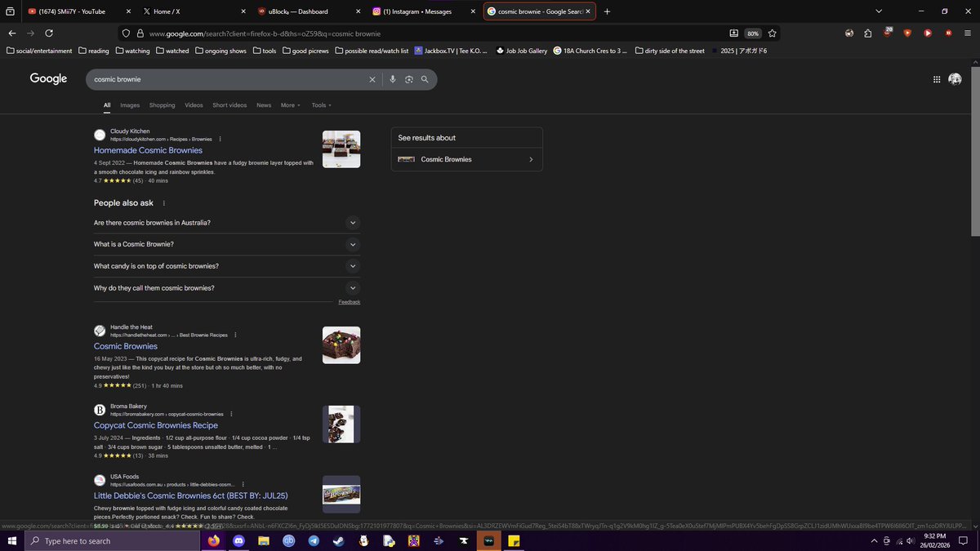Viewport: 980px width, 551px height.
Task: Open the Google apps grid
Action: coord(936,79)
